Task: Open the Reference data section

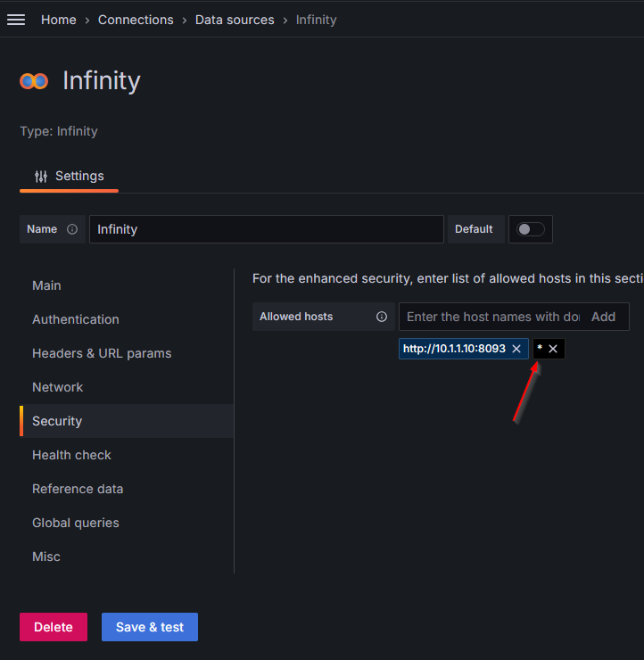Action: pos(78,489)
